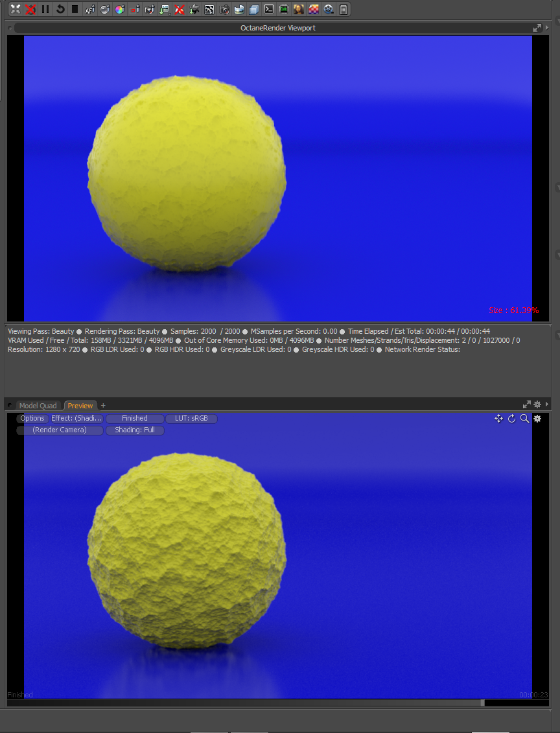Click 'Resolution: 1280 x 720' status text

tap(44, 350)
